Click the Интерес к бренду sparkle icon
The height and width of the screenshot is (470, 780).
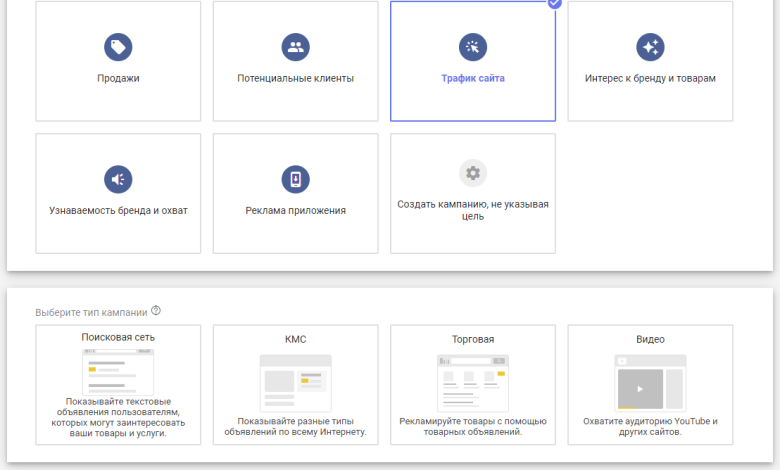[x=650, y=47]
